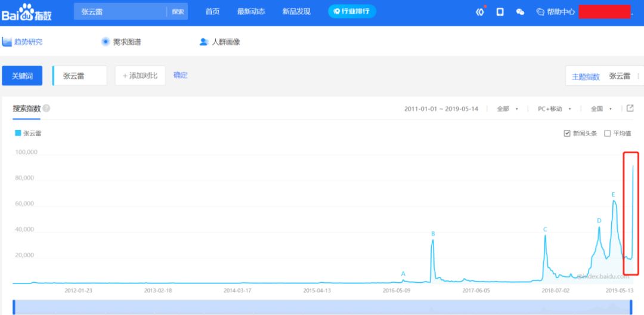This screenshot has width=644, height=315.
Task: Click the 需求图谱 icon
Action: coord(106,42)
